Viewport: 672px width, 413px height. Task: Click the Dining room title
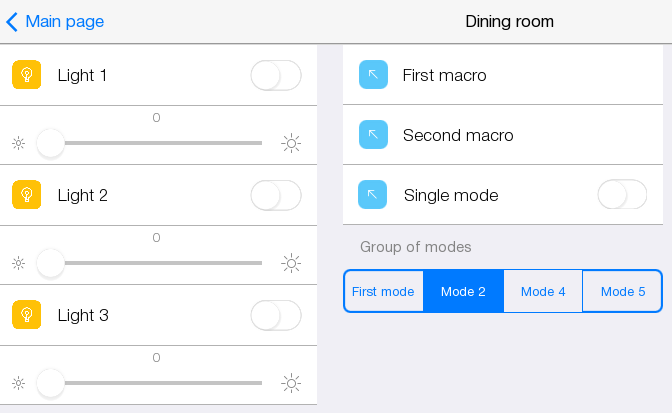click(509, 21)
